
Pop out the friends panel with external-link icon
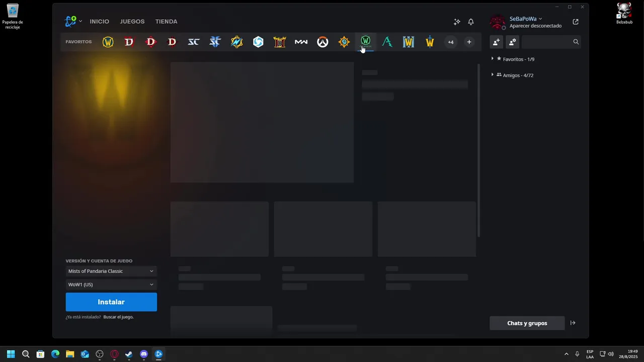(576, 22)
